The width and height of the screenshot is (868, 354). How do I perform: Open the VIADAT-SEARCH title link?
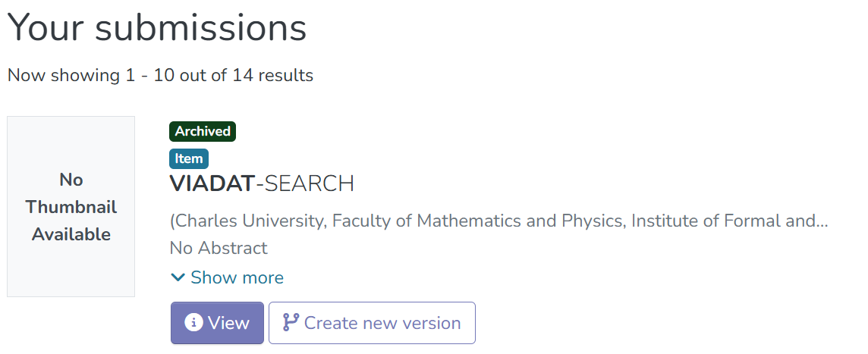(x=262, y=183)
